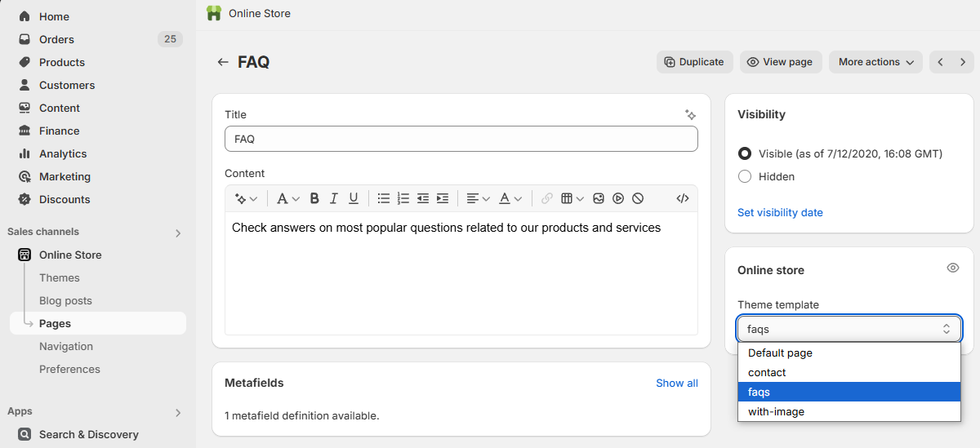This screenshot has height=448, width=980.
Task: Click the Marketing target icon
Action: pyautogui.click(x=24, y=176)
